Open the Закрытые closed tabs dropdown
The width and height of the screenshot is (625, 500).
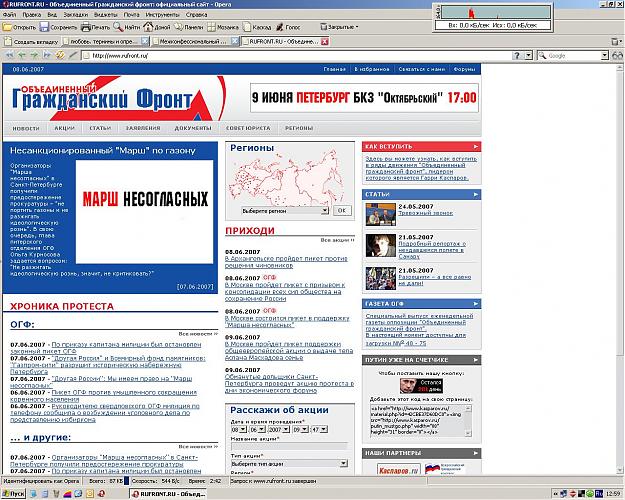pyautogui.click(x=340, y=27)
